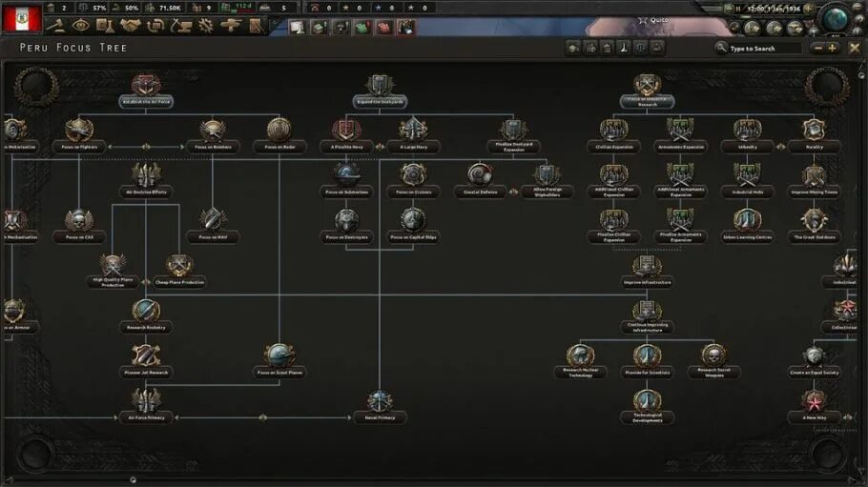Open the Diplomacy handshake icon

130,25
